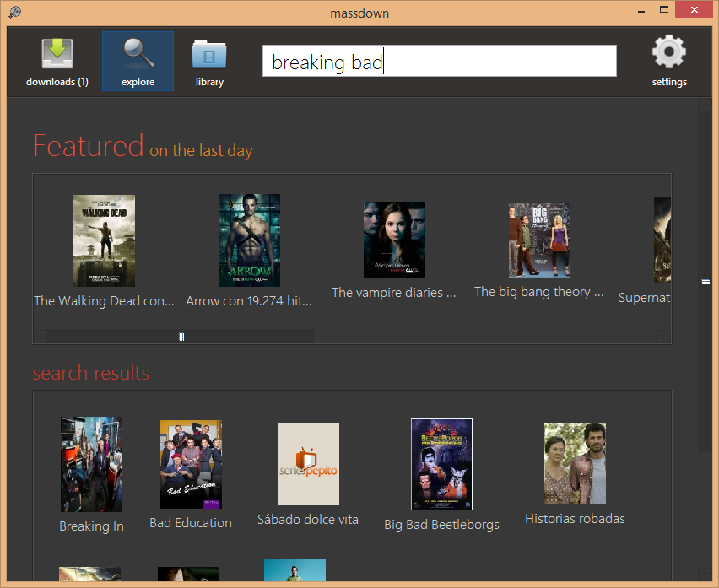
Task: Click 'The big bang theory ...' caption
Action: pos(538,292)
